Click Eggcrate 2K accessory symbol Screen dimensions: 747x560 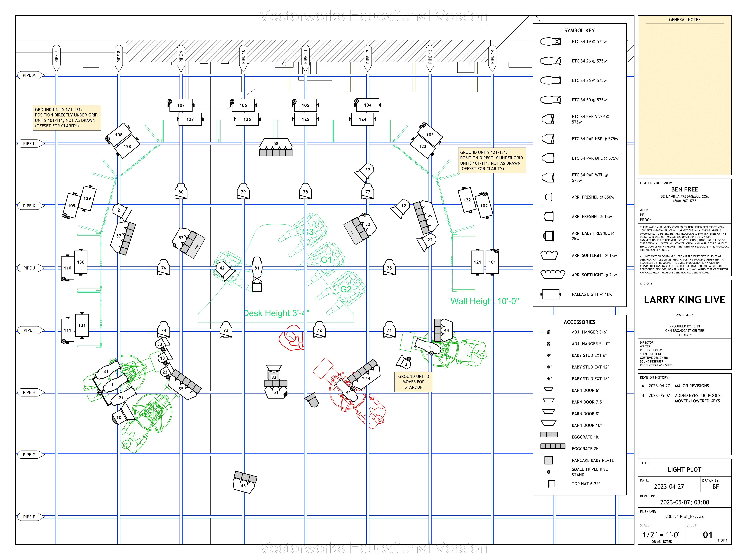click(553, 446)
